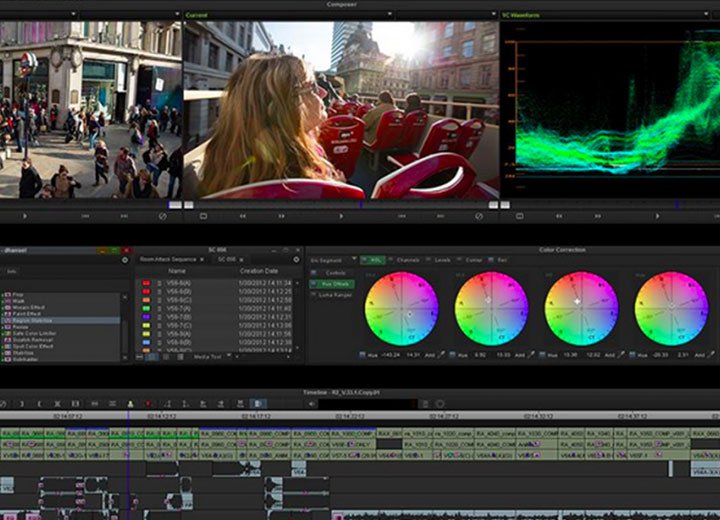Screen dimensions: 720x520
Task: Switch the bin to its highlighted view-mode icon
Action: pos(152,356)
